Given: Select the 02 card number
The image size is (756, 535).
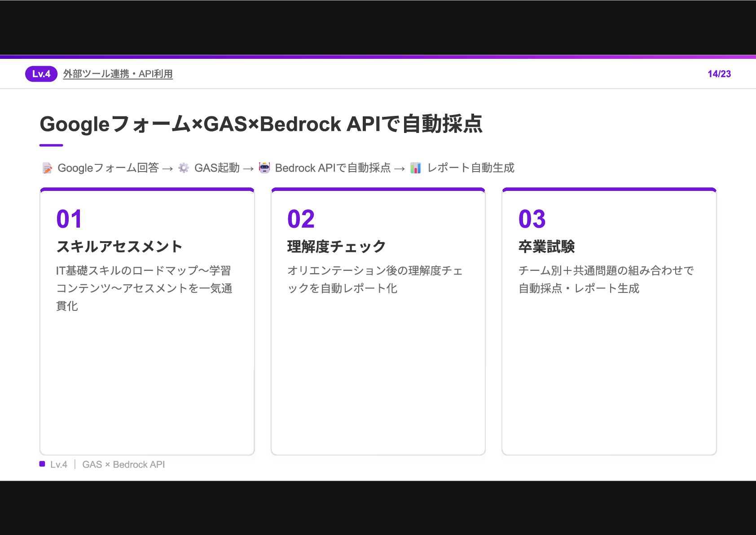Looking at the screenshot, I should pyautogui.click(x=301, y=219).
